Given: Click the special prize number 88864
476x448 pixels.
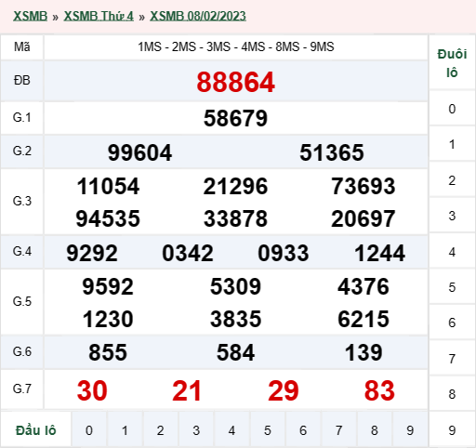Looking at the screenshot, I should coord(235,82).
